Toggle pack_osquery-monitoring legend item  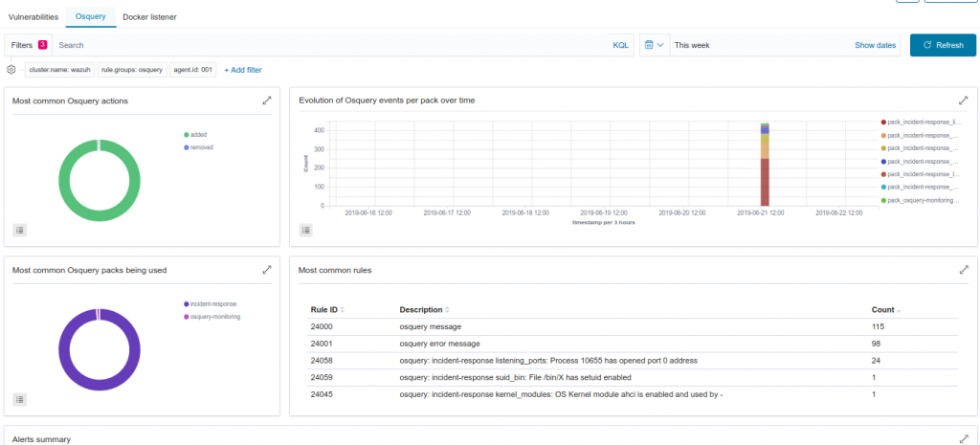(920, 200)
